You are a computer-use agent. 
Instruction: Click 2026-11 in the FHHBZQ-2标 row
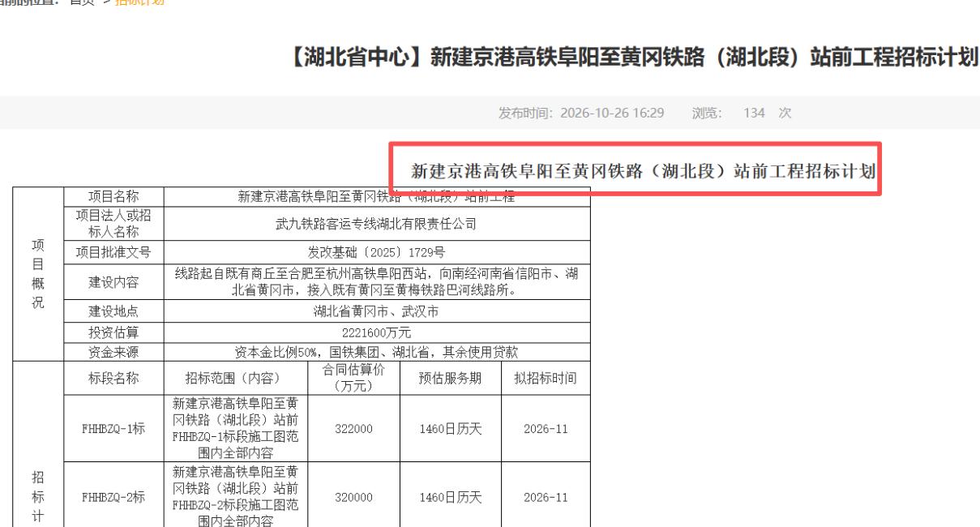coord(546,497)
